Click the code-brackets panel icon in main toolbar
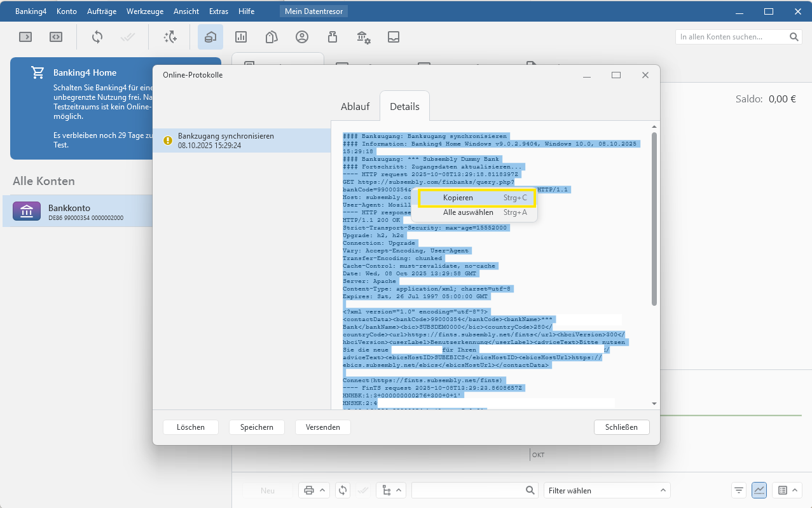Screen dimensions: 812x508 pos(56,37)
